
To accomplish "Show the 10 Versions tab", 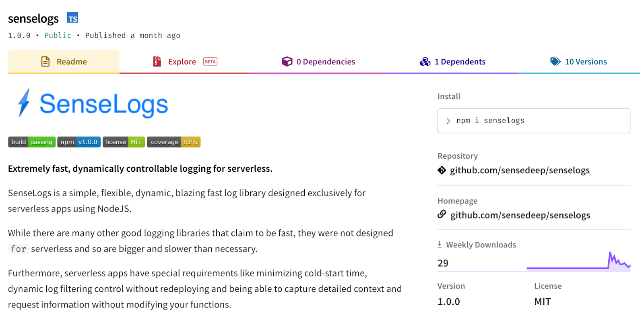I will [x=578, y=62].
